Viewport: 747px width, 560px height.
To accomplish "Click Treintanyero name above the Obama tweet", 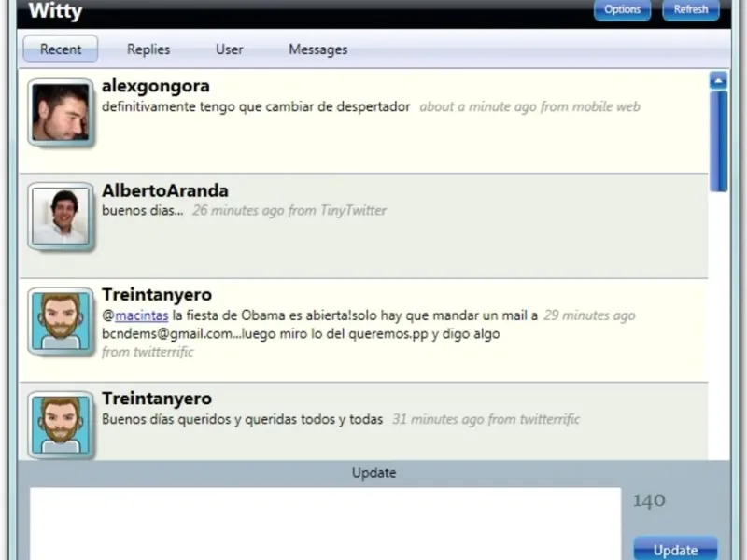I will point(157,295).
